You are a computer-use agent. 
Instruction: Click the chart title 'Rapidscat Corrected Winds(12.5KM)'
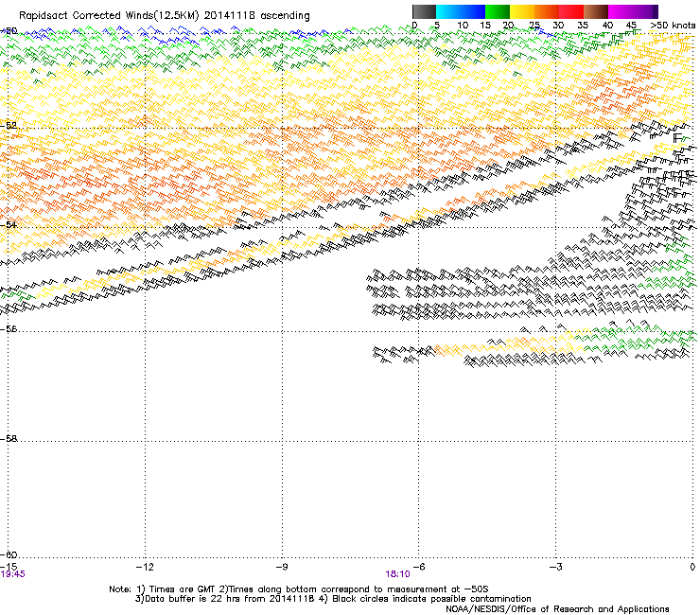point(109,16)
